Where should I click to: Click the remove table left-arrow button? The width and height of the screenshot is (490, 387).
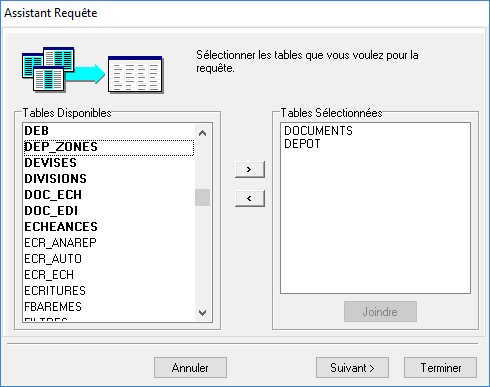click(x=250, y=198)
